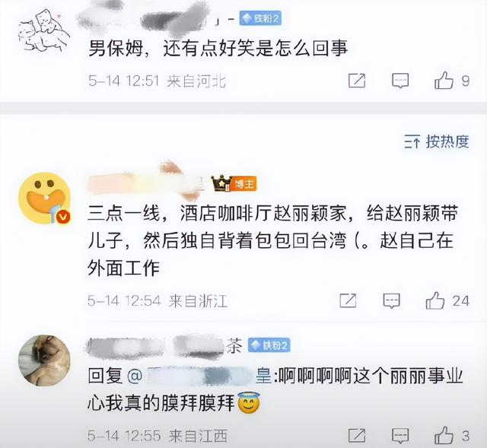The width and height of the screenshot is (487, 448).
Task: Open username ending in 茶
Action: pyautogui.click(x=164, y=345)
